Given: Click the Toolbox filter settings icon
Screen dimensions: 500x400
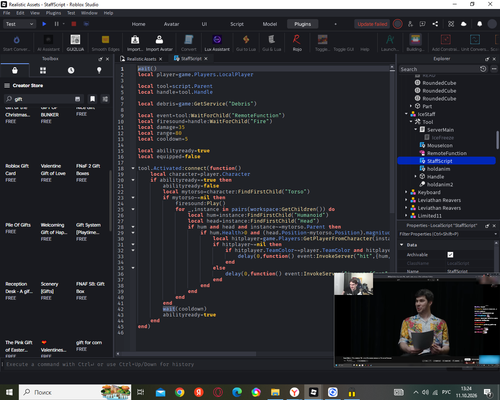Looking at the screenshot, I should click(105, 99).
